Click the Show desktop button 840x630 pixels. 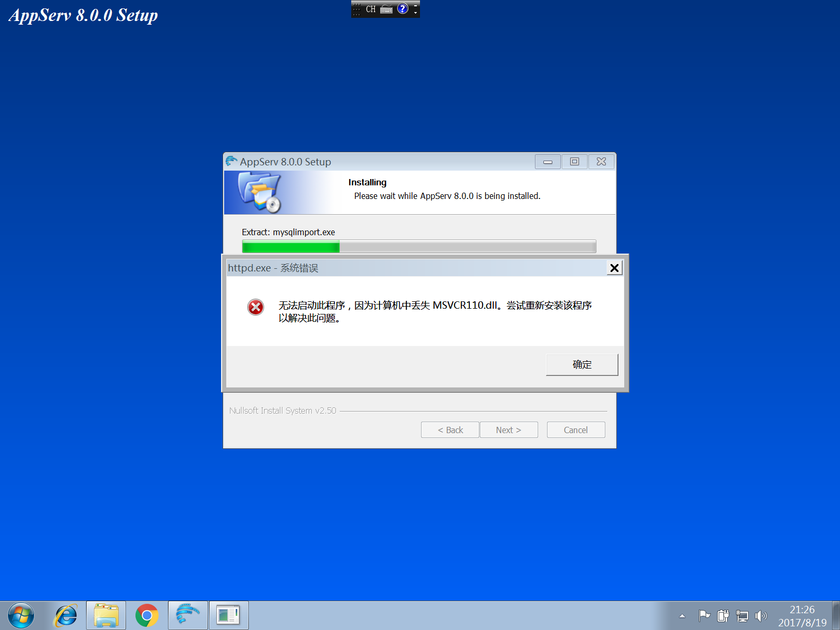pyautogui.click(x=836, y=615)
